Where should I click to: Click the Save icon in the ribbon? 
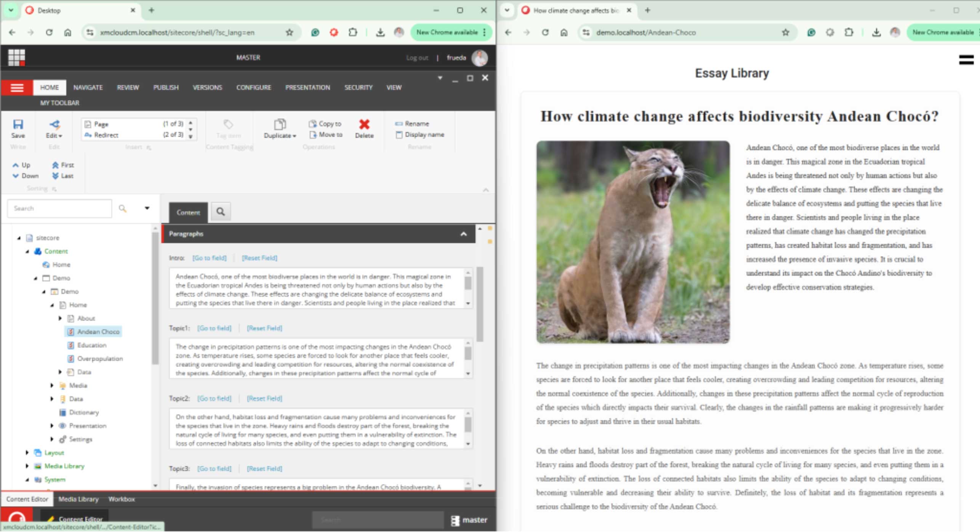click(18, 125)
